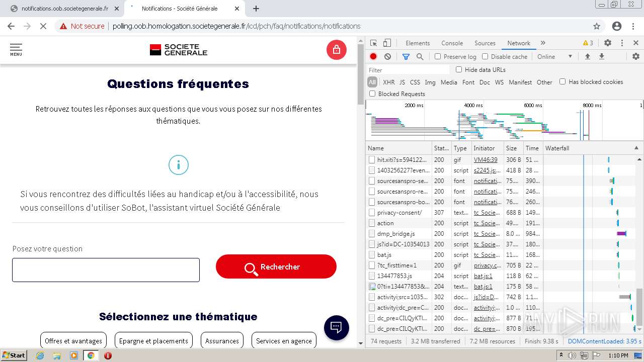
Task: Select the All request type filter
Action: (x=372, y=82)
